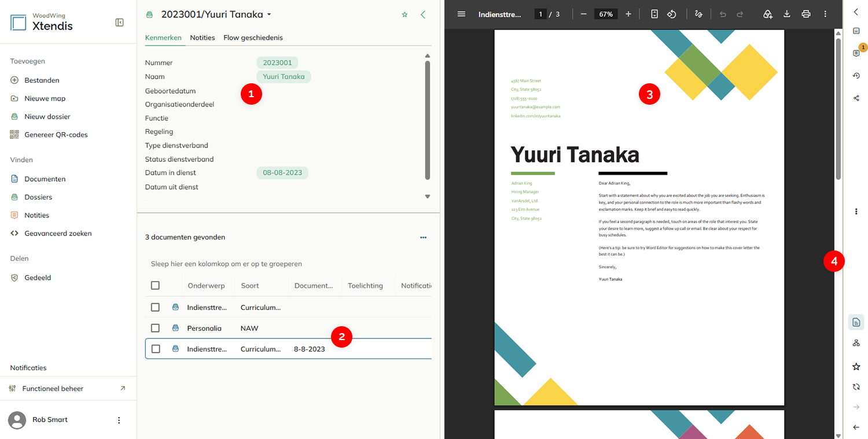
Task: Open the PDF zoom percentage field
Action: (606, 14)
